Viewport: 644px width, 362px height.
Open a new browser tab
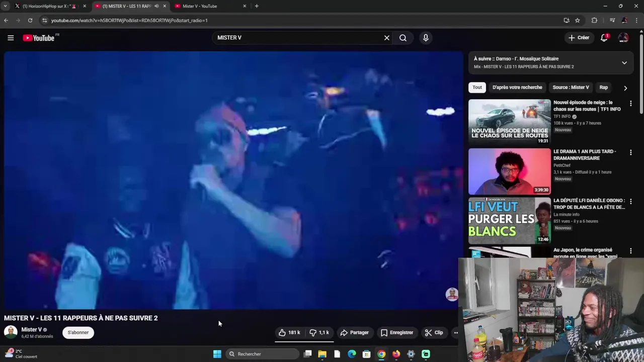point(257,6)
